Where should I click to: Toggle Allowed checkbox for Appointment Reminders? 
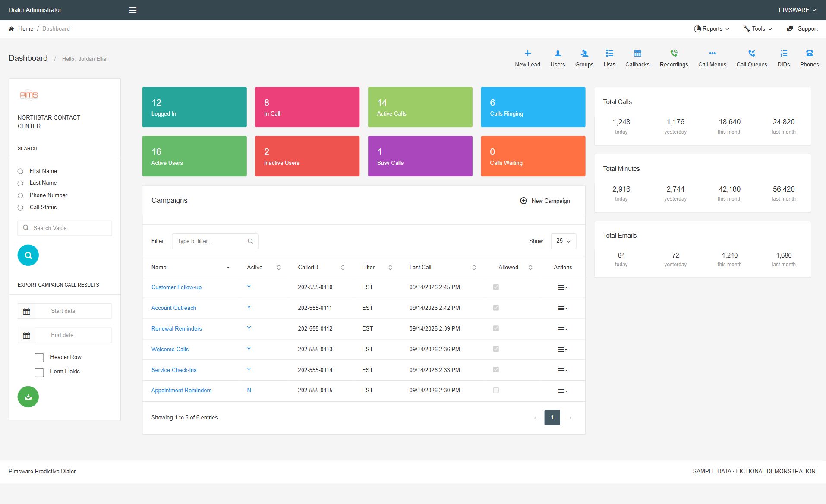click(496, 390)
